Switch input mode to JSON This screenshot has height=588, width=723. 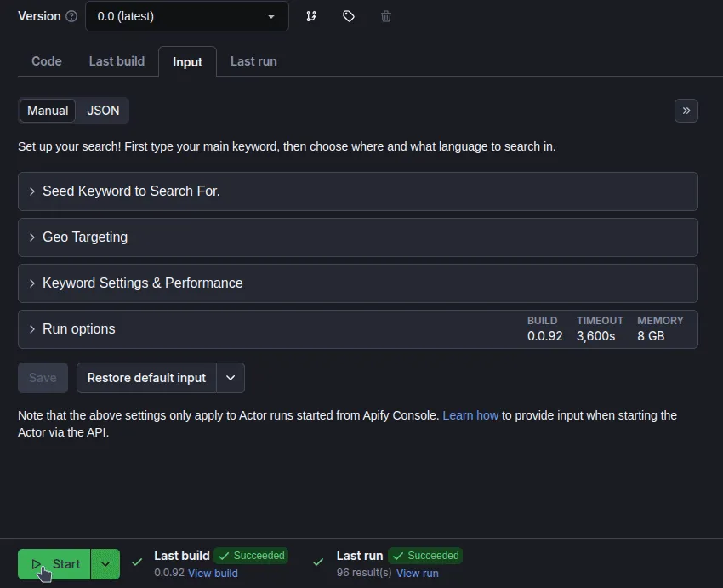(x=103, y=111)
